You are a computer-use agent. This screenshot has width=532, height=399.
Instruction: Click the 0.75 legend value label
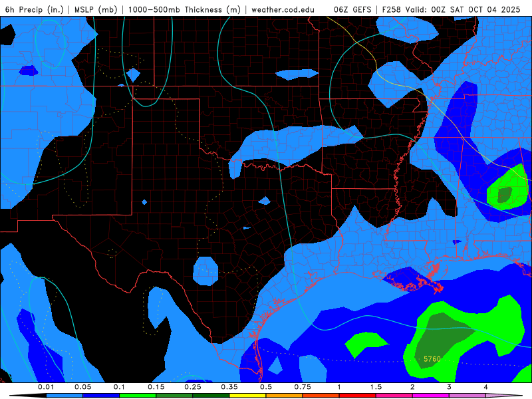click(303, 387)
